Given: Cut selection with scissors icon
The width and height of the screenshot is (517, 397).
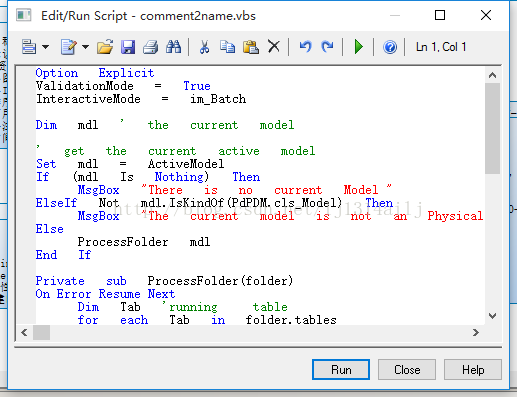Looking at the screenshot, I should tap(204, 47).
